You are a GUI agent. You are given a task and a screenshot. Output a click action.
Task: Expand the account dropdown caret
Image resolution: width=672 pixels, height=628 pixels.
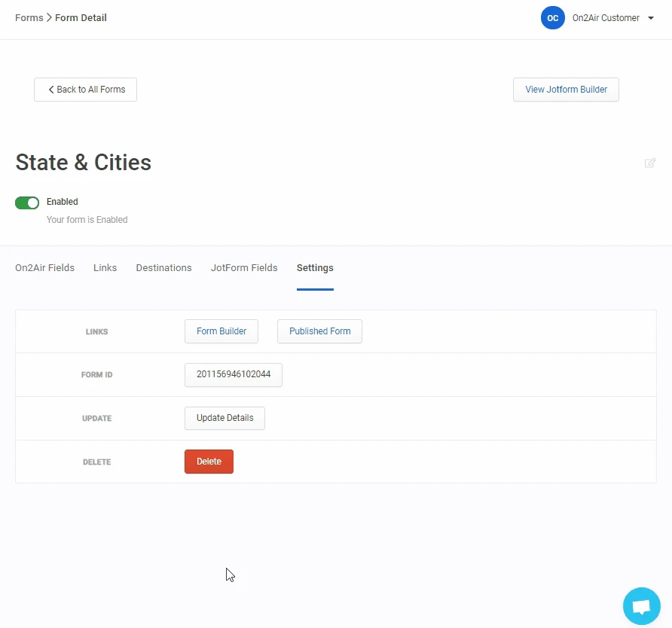pos(651,18)
